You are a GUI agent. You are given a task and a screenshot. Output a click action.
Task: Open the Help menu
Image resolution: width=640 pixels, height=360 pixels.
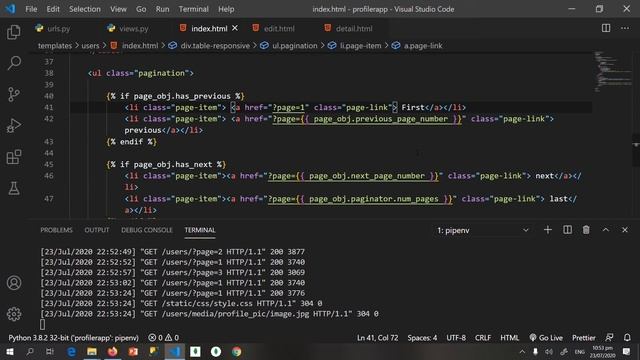tap(226, 9)
